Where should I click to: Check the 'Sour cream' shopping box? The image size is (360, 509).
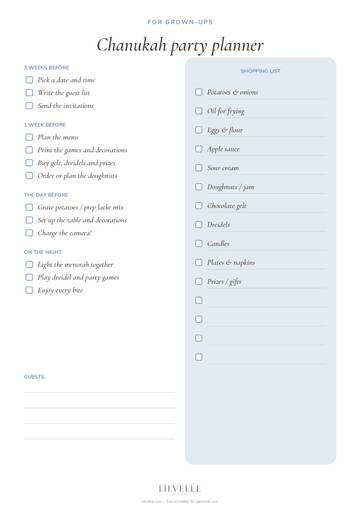pos(199,168)
